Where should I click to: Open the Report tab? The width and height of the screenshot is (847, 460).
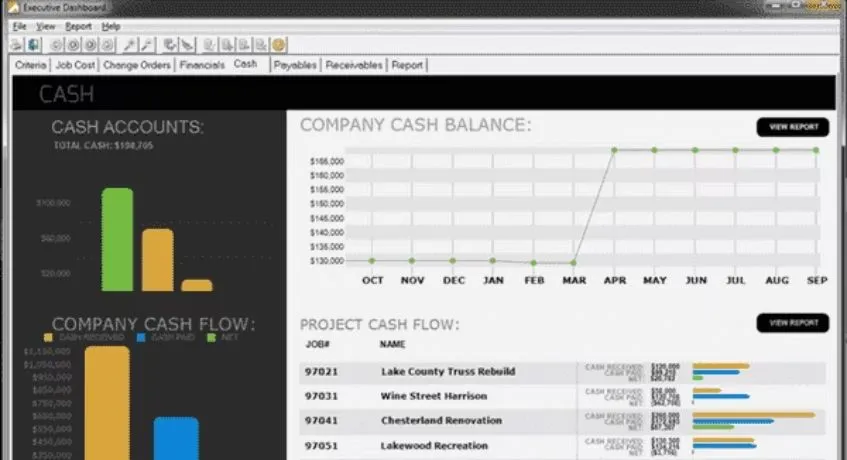tap(407, 65)
